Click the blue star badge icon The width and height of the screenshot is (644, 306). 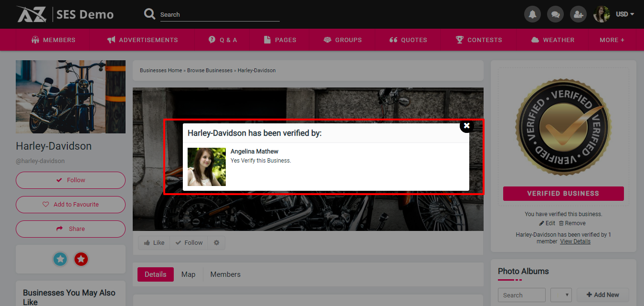(x=60, y=259)
